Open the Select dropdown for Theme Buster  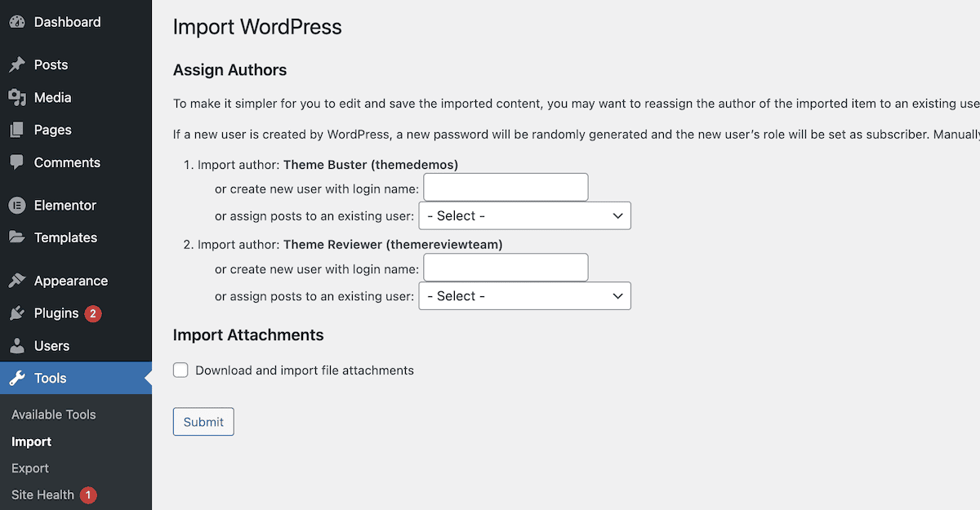pos(524,215)
